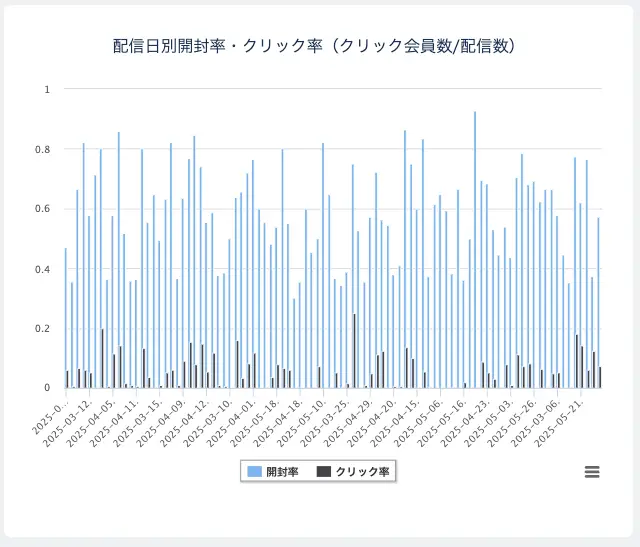Open the chart context hamburger menu
The height and width of the screenshot is (547, 640).
[x=591, y=472]
